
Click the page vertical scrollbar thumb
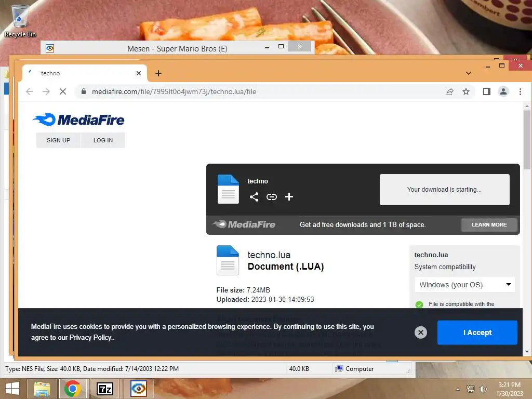[x=527, y=139]
